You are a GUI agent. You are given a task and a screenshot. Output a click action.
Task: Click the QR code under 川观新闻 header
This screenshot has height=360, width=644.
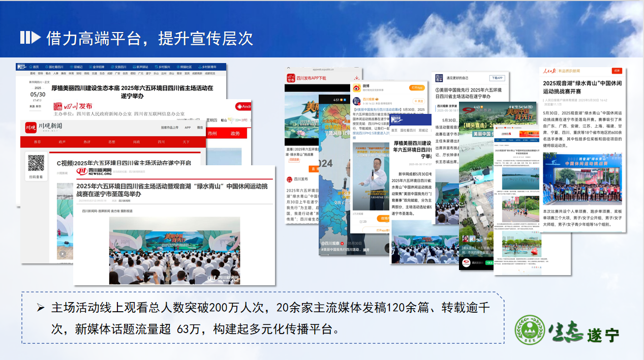36,164
